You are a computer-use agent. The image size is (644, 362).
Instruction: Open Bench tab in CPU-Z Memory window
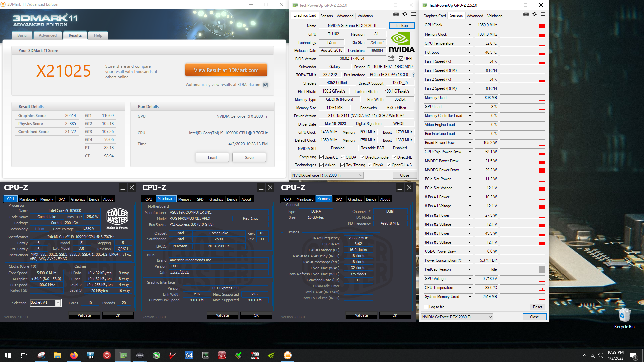pyautogui.click(x=371, y=199)
